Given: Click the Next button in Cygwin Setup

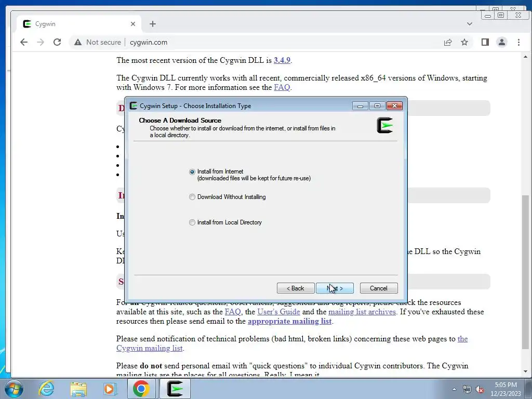Looking at the screenshot, I should (335, 288).
